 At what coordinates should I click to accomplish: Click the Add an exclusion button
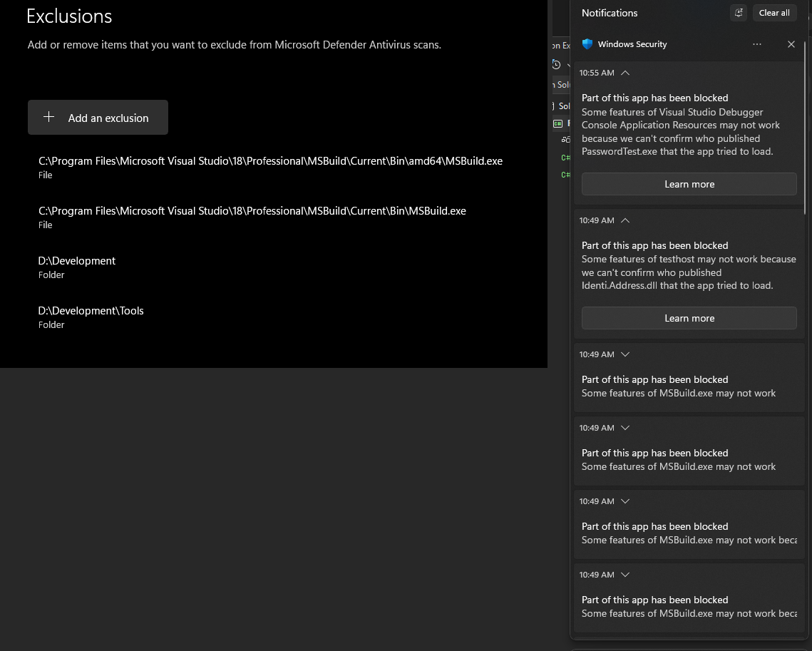pos(98,118)
